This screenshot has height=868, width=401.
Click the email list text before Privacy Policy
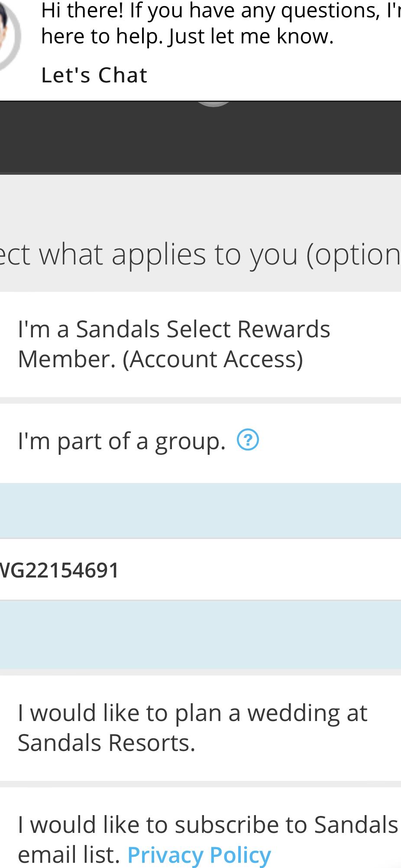click(69, 855)
